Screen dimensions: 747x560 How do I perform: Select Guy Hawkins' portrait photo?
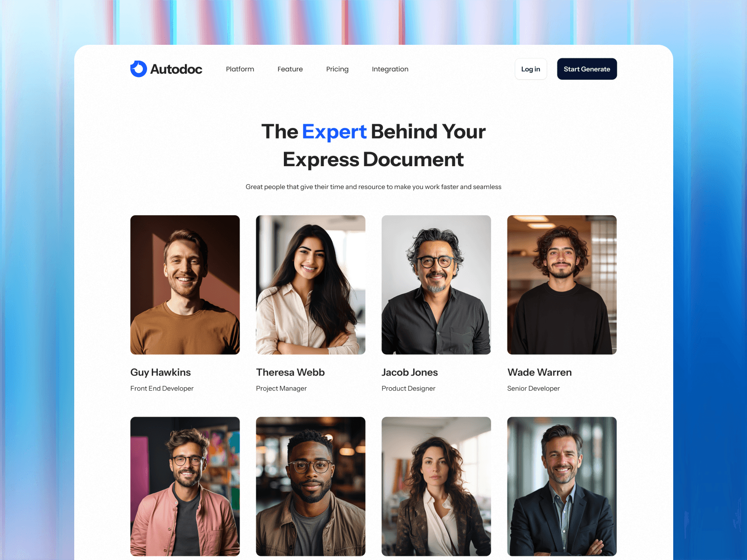click(x=185, y=285)
